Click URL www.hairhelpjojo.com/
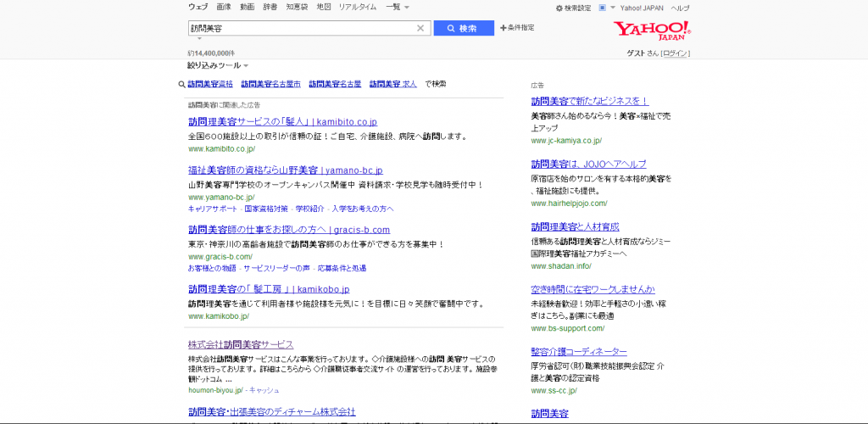868x424 pixels. click(x=569, y=204)
